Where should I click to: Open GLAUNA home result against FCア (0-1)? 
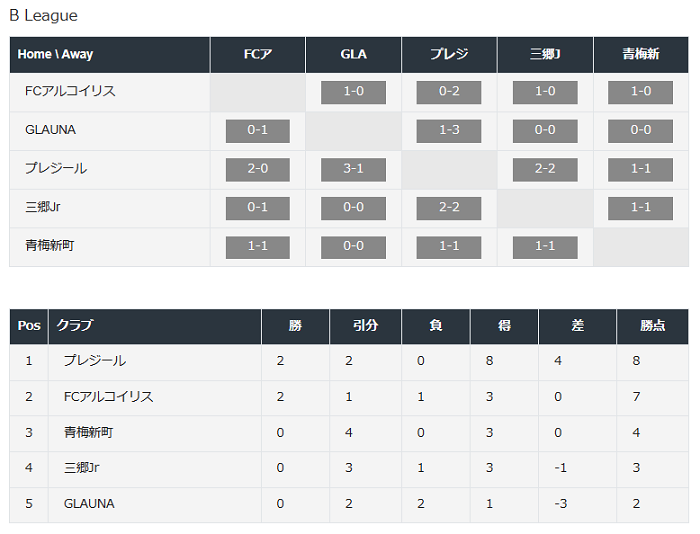point(257,130)
